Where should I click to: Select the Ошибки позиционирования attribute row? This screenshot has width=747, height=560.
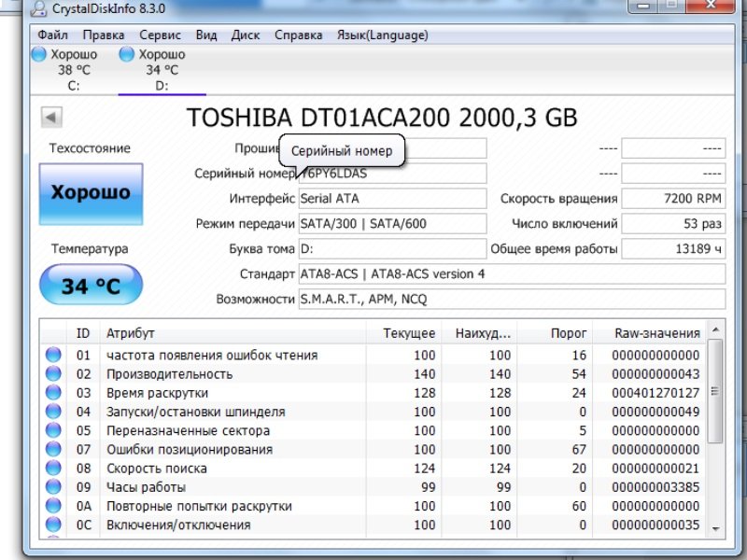373,449
